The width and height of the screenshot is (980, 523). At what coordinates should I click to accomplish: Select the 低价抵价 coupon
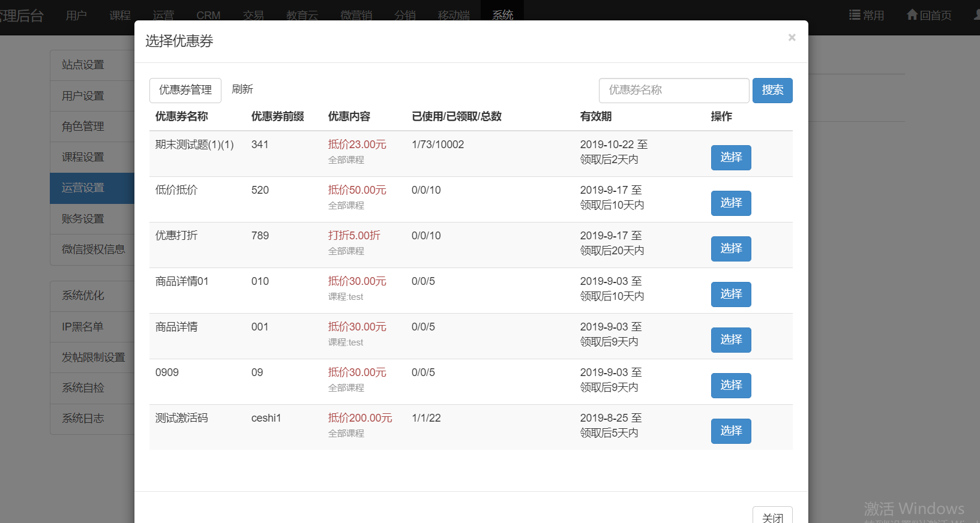pyautogui.click(x=730, y=203)
